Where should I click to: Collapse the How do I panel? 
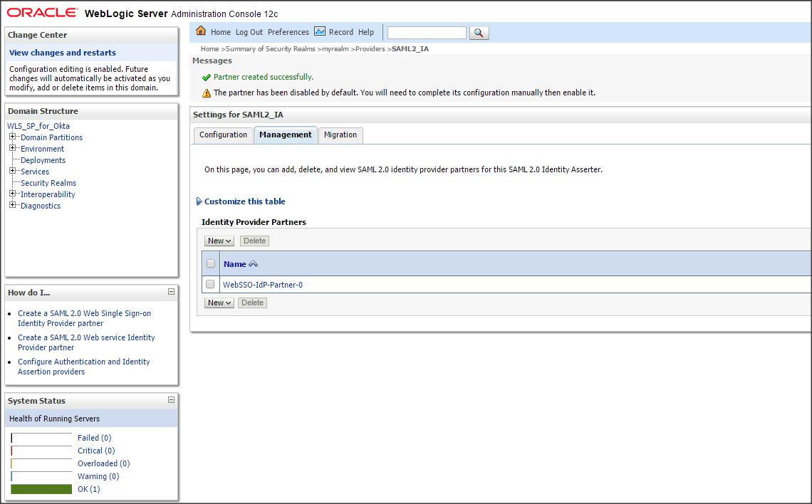pyautogui.click(x=171, y=292)
